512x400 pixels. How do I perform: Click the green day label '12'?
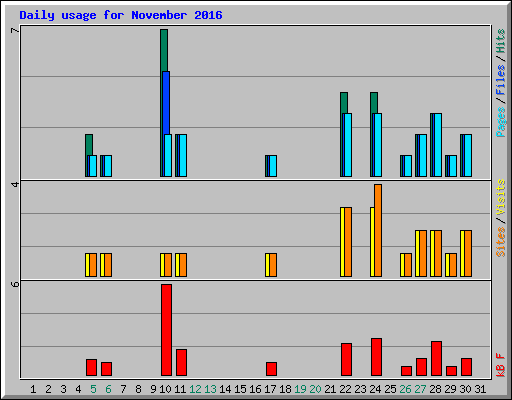pos(195,389)
